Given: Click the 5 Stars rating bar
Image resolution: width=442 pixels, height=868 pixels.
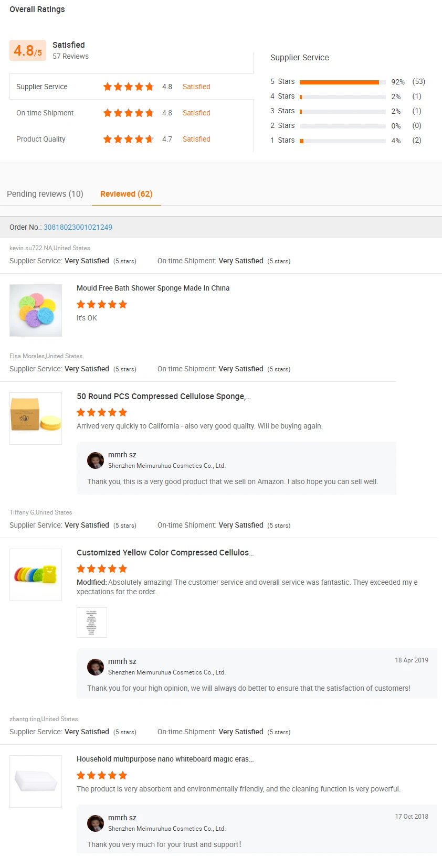Looking at the screenshot, I should coord(342,82).
